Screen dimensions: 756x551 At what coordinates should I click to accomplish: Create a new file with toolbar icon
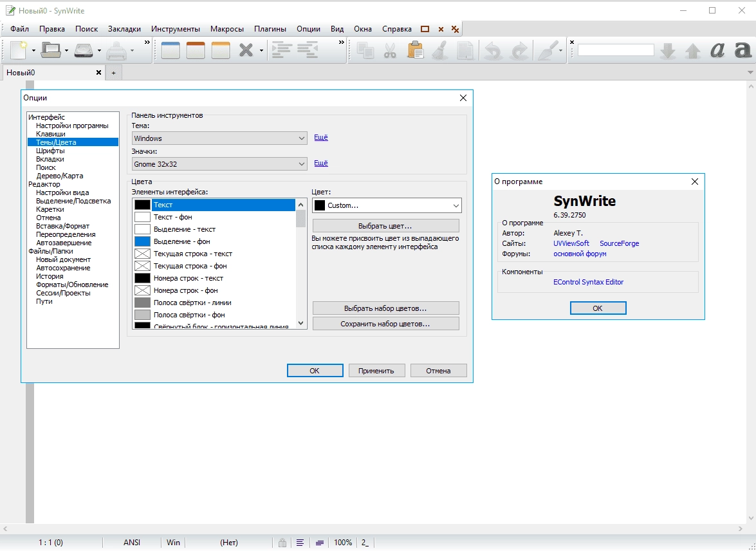click(x=19, y=50)
